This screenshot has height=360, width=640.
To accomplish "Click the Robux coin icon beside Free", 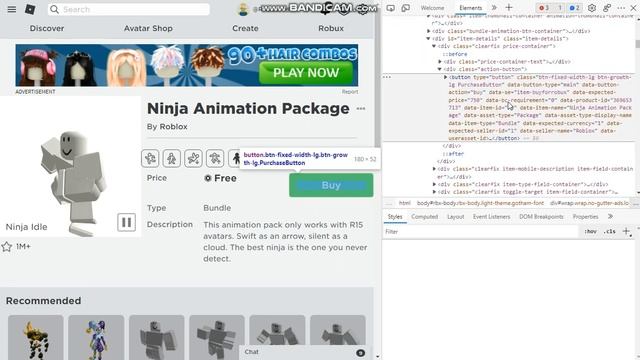I will 208,178.
